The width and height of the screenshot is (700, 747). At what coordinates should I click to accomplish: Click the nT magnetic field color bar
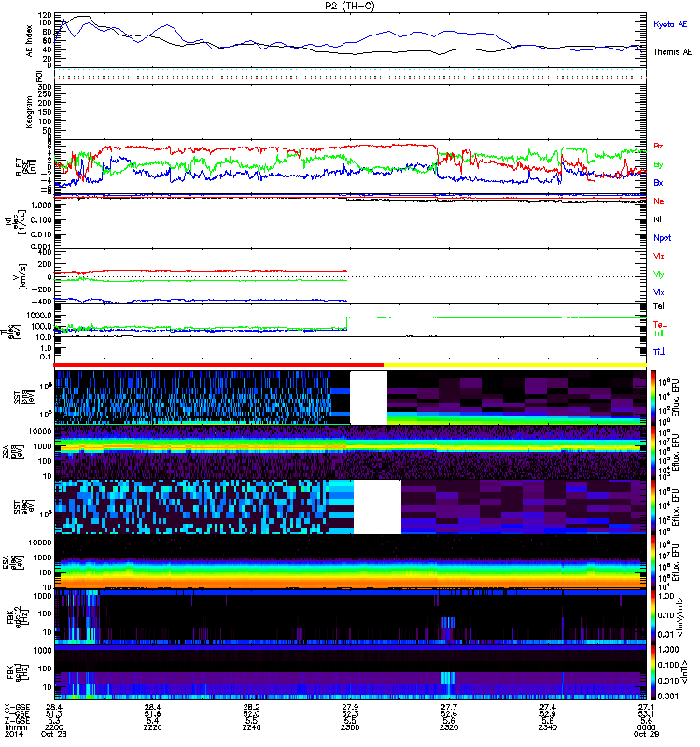click(653, 672)
